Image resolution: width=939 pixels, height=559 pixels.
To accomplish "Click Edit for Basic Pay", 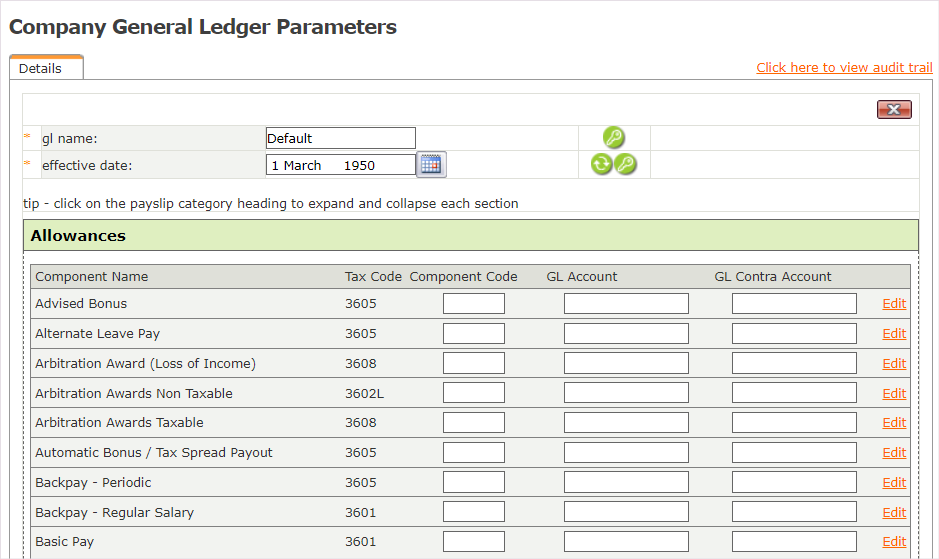I will click(894, 542).
